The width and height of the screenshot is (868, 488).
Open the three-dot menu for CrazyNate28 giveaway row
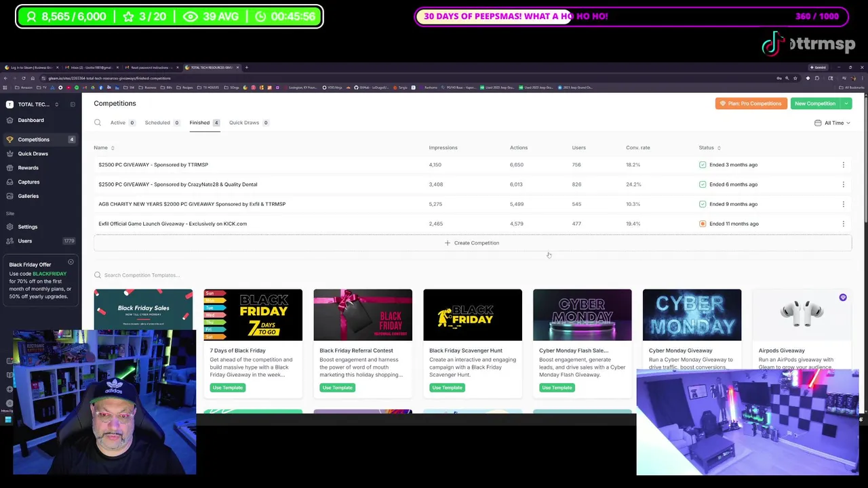pyautogui.click(x=844, y=184)
